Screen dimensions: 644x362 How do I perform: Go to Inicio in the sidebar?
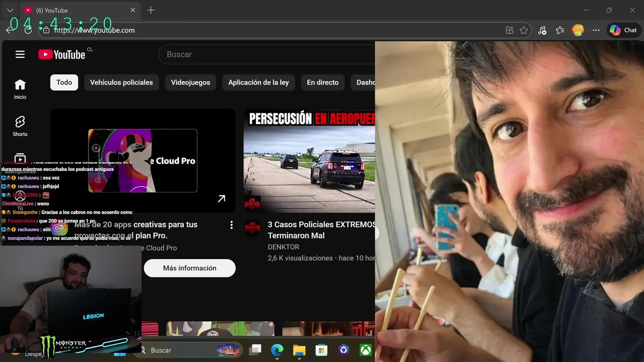pos(20,89)
